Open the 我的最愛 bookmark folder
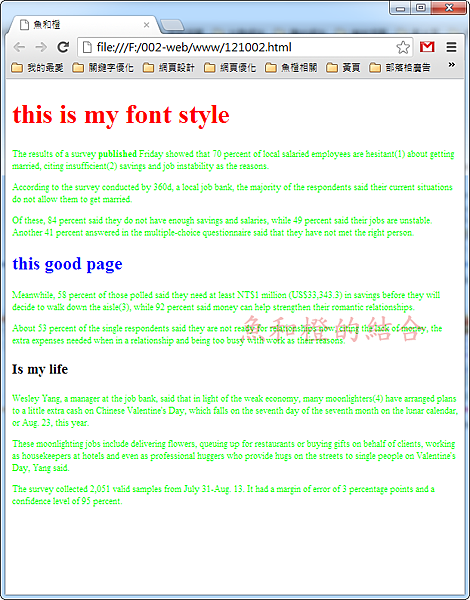Image resolution: width=470 pixels, height=600 pixels. click(x=37, y=68)
